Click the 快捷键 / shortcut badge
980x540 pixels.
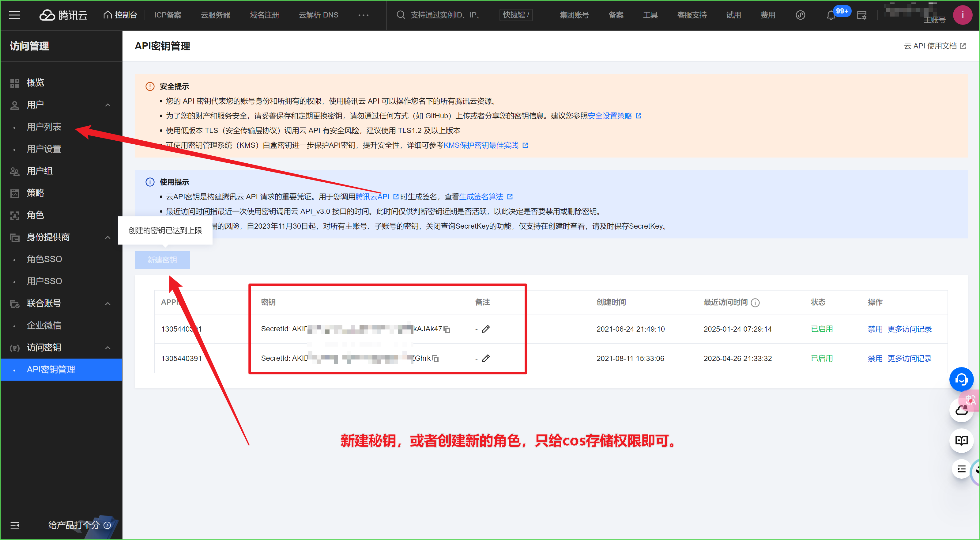(x=515, y=15)
